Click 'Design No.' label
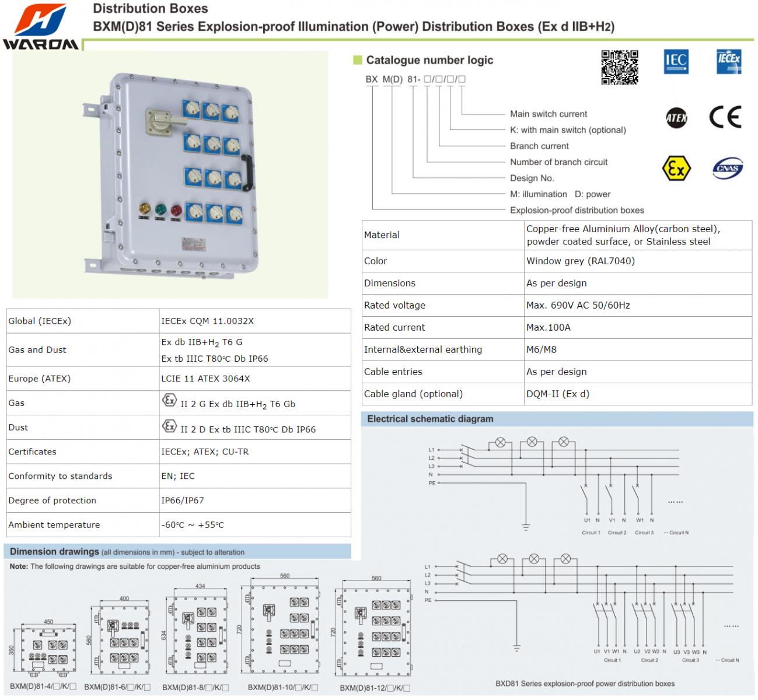Screen dimensions: 758x700 (532, 178)
